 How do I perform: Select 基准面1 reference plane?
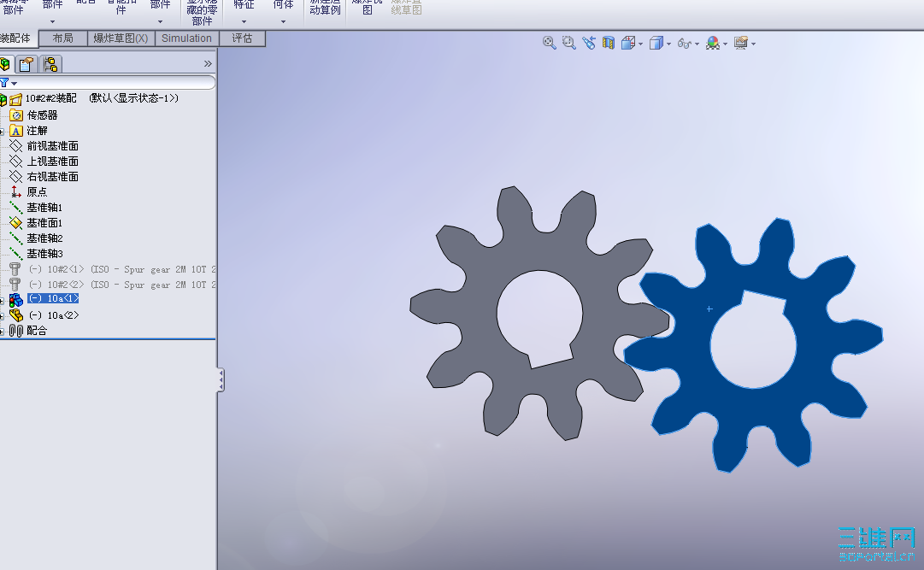[x=44, y=223]
